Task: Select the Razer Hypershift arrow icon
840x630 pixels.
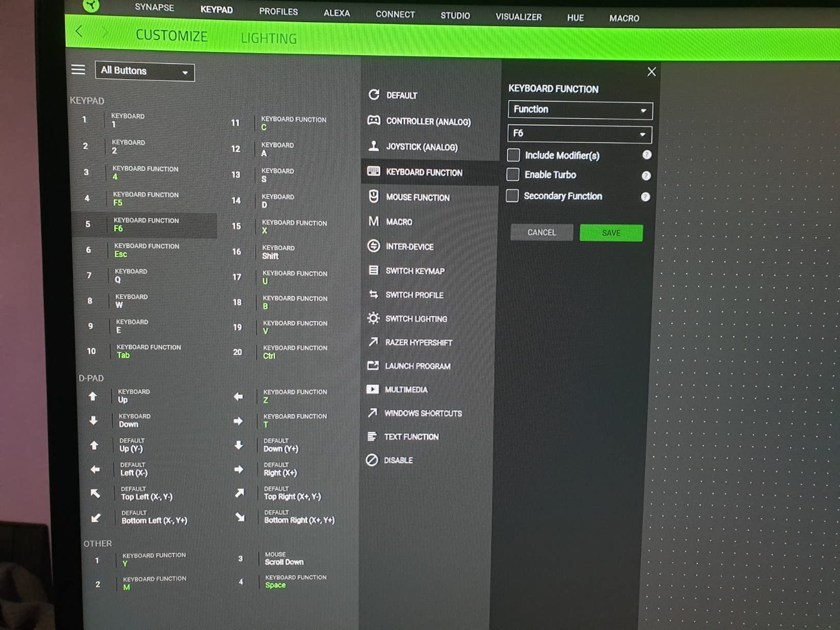Action: coord(373,342)
